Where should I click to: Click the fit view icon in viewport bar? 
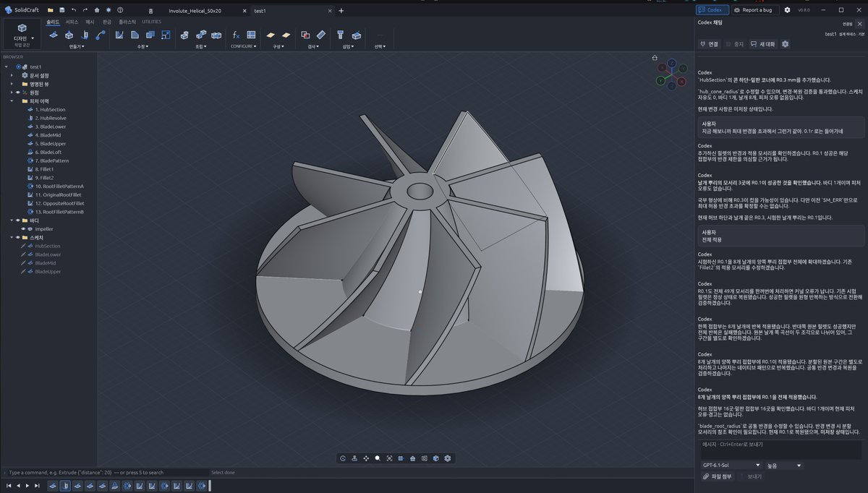389,458
